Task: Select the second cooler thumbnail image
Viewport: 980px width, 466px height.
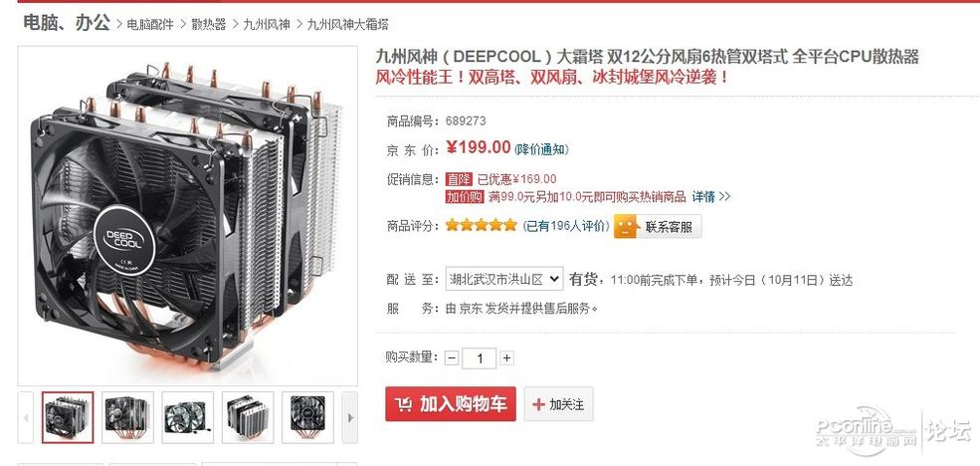Action: pos(127,417)
